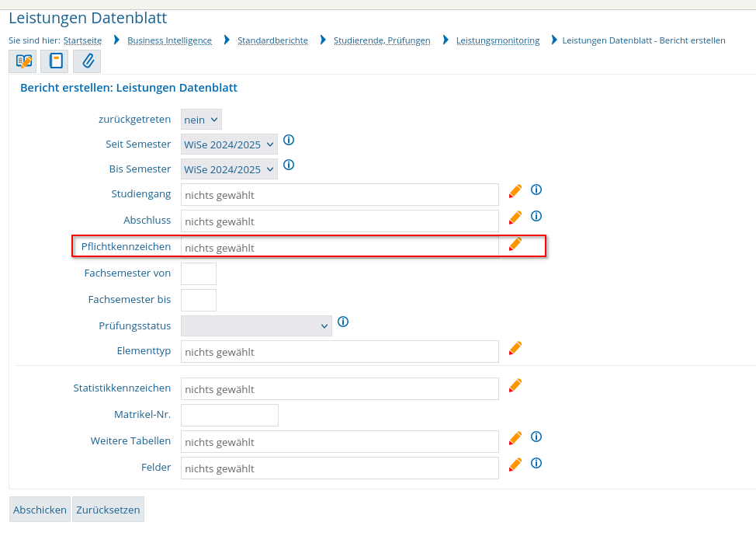Image resolution: width=756 pixels, height=543 pixels.
Task: Open the zurückgetreten dropdown
Action: [201, 120]
